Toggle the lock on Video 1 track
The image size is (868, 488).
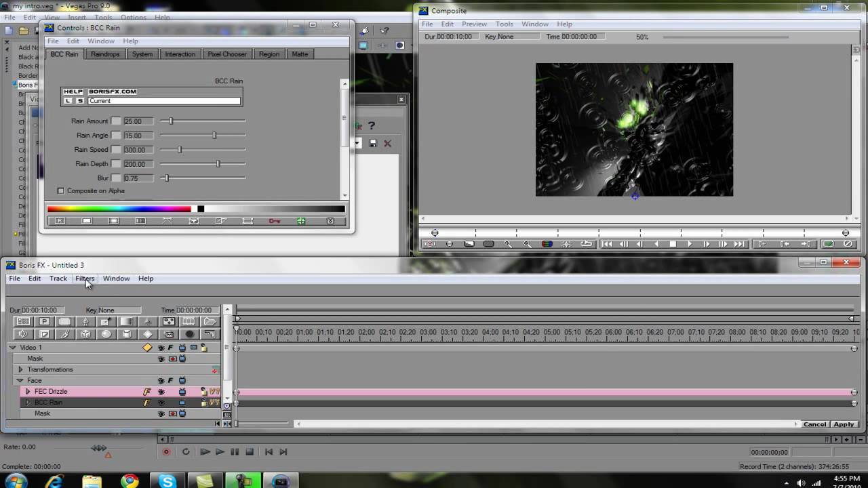point(203,348)
